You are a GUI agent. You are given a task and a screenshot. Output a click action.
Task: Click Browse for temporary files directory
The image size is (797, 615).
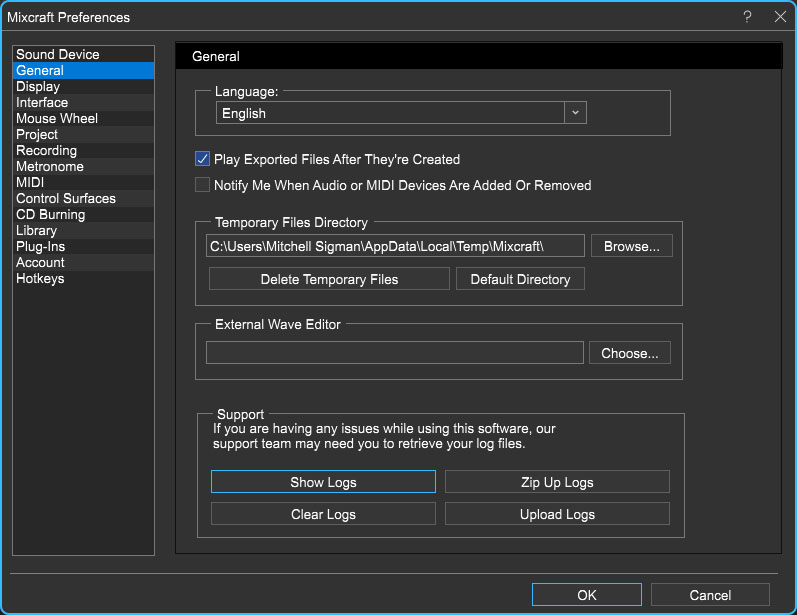pos(631,246)
